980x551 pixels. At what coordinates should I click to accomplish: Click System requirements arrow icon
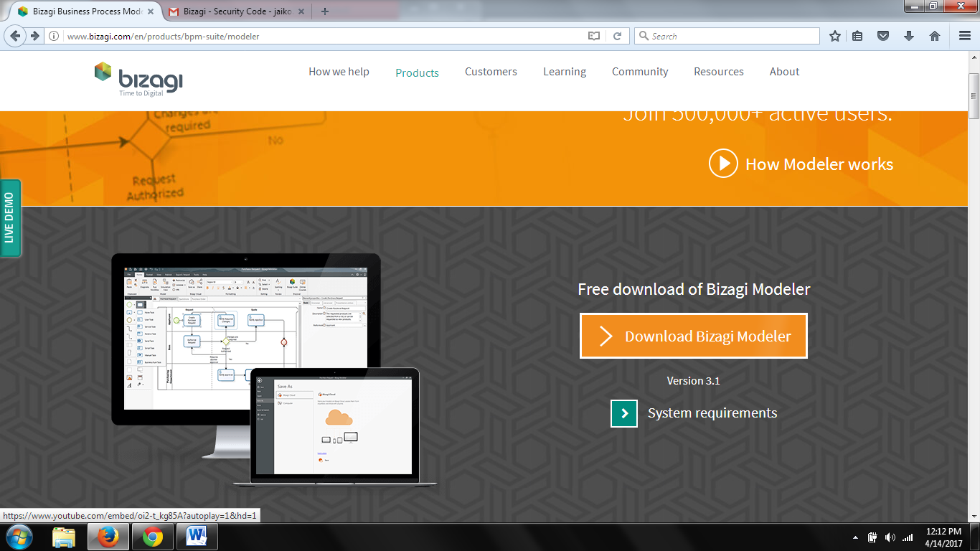coord(624,413)
